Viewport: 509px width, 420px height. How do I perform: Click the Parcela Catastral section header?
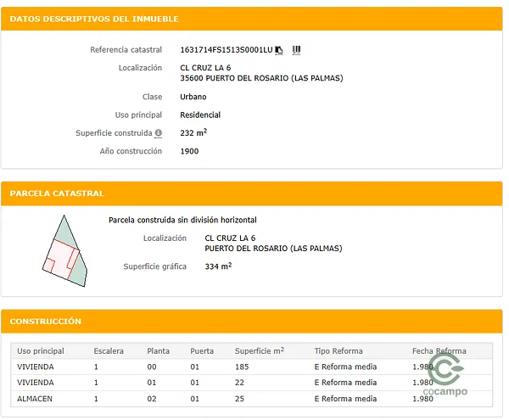point(57,193)
